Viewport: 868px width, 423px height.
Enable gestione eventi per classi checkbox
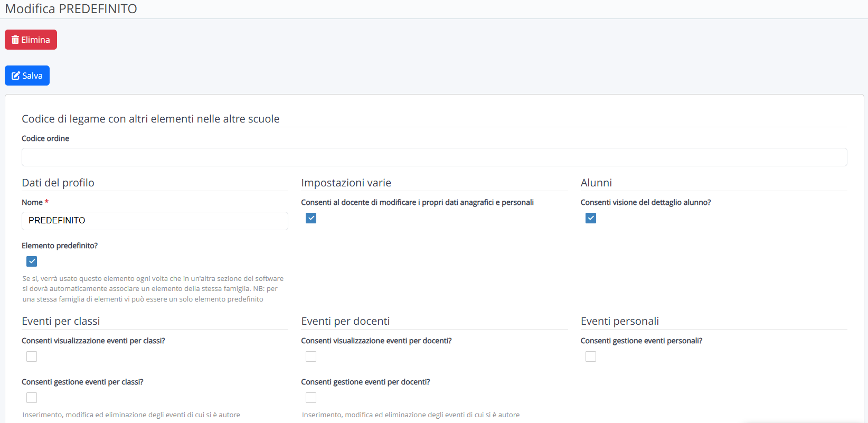pos(32,398)
